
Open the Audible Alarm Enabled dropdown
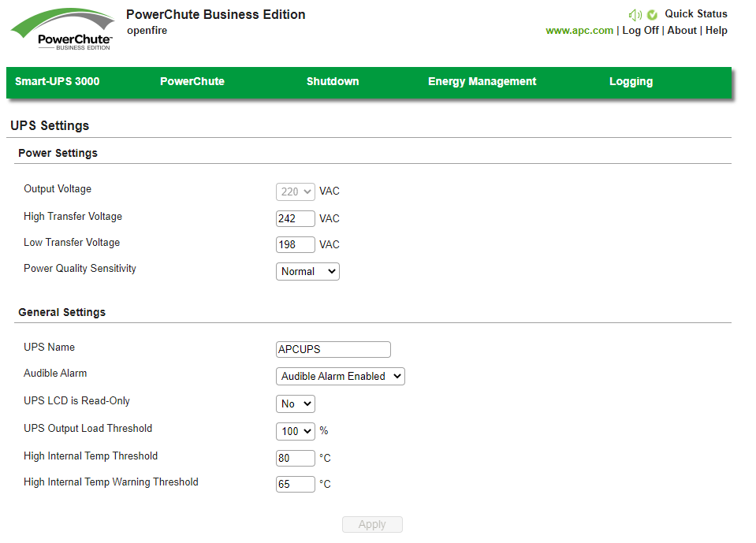pyautogui.click(x=341, y=376)
